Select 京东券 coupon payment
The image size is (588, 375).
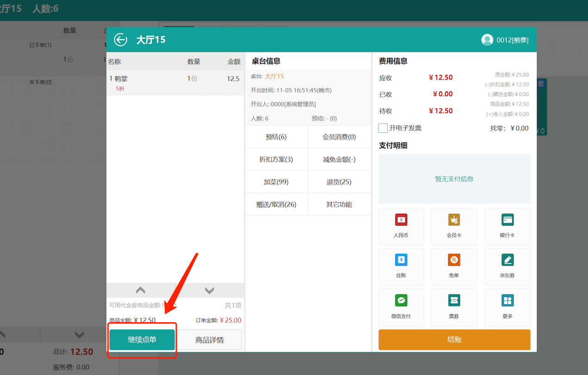(x=508, y=267)
